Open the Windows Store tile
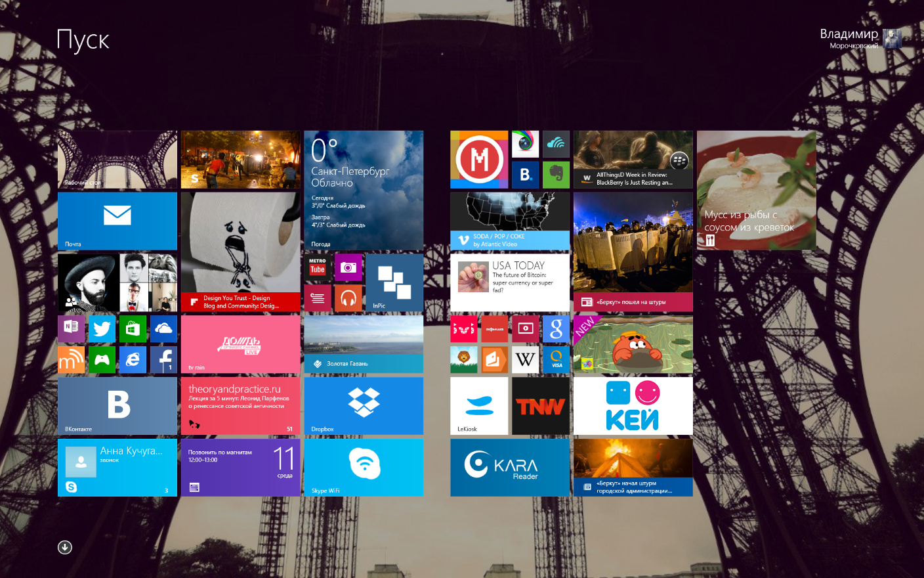 [133, 329]
